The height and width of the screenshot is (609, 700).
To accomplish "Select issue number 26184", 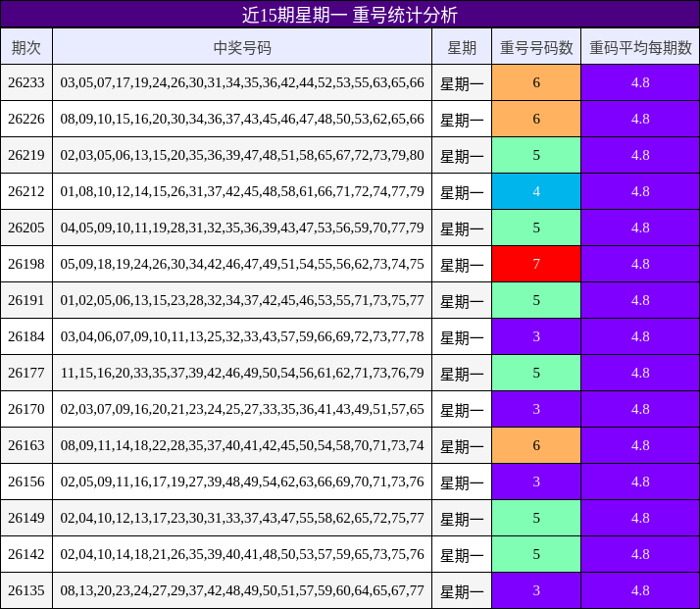I will [26, 336].
